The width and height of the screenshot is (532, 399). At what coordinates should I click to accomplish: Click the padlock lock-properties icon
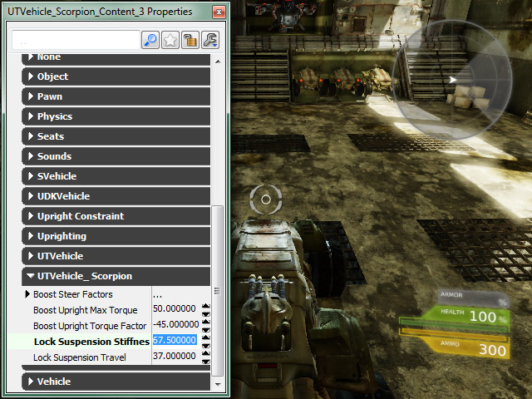[190, 40]
